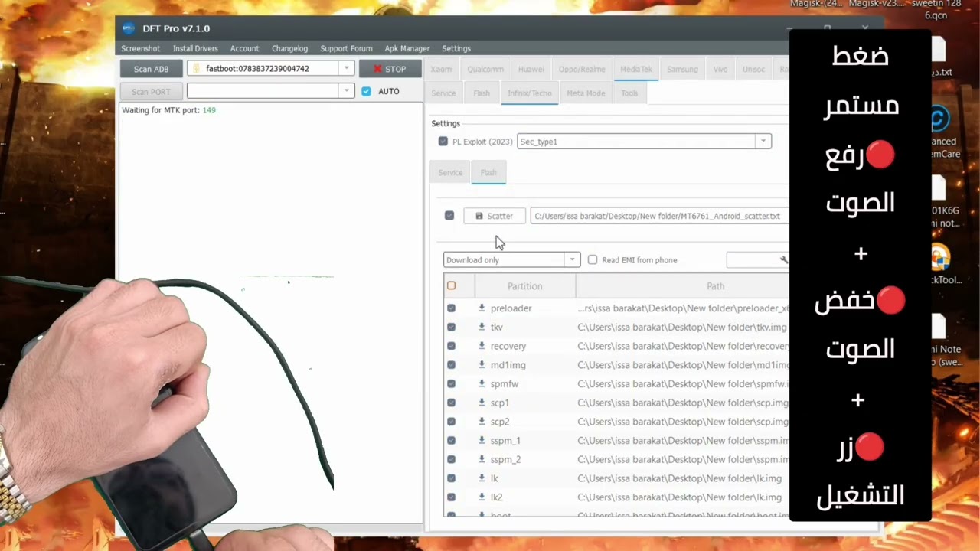Click the download icon beside scp1
This screenshot has width=980, height=551.
click(482, 403)
